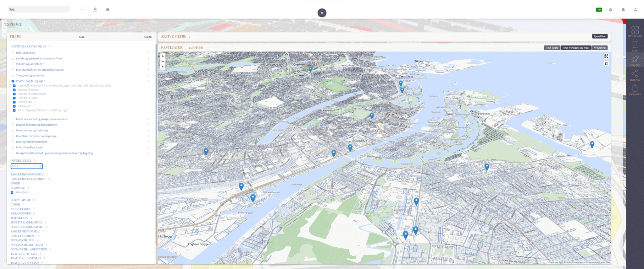
Task: Uncheck the Butikscenter sub-filter
Action: pos(14,102)
